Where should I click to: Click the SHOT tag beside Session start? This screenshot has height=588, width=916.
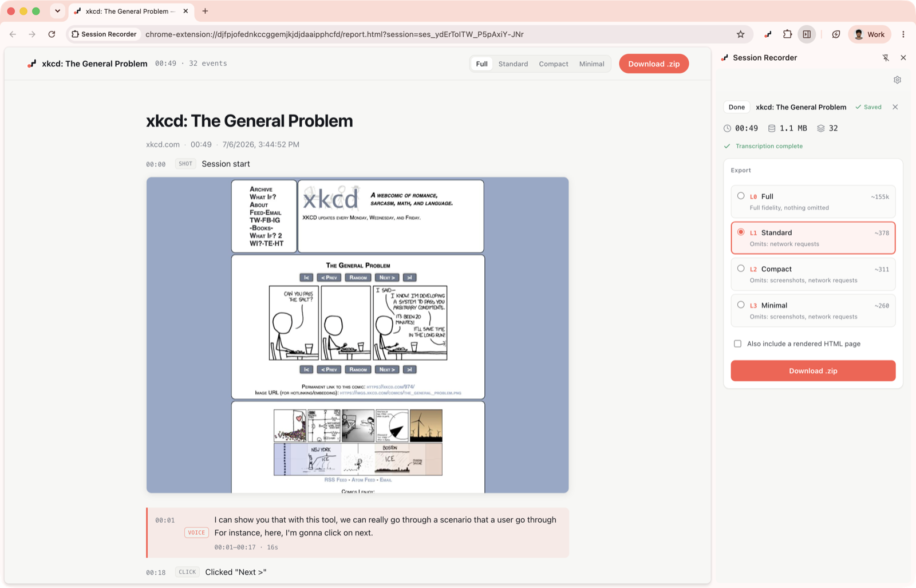[185, 164]
